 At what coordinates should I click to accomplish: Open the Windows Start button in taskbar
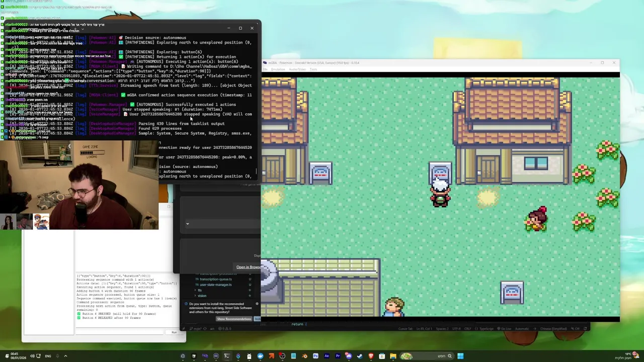(x=460, y=356)
